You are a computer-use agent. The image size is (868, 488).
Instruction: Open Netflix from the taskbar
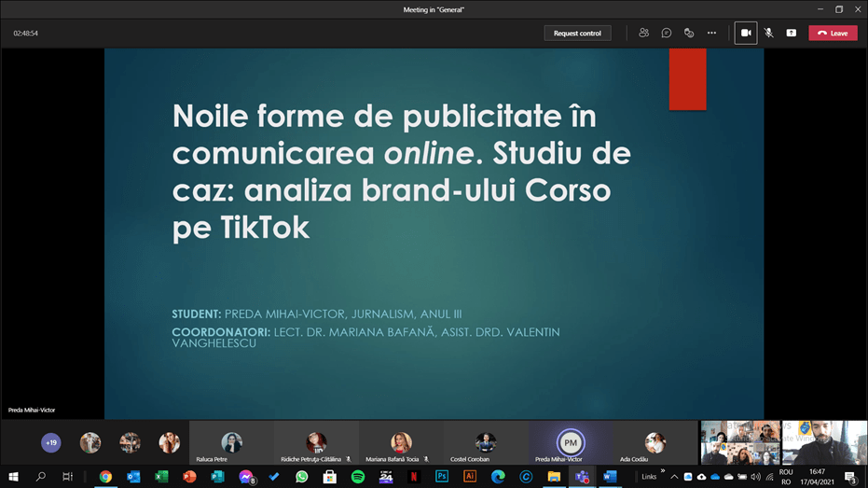pyautogui.click(x=414, y=477)
